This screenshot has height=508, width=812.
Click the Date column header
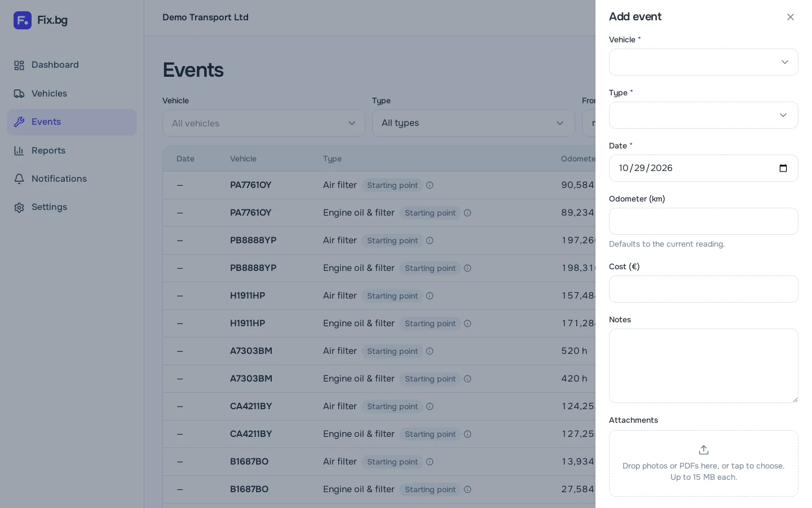tap(186, 159)
